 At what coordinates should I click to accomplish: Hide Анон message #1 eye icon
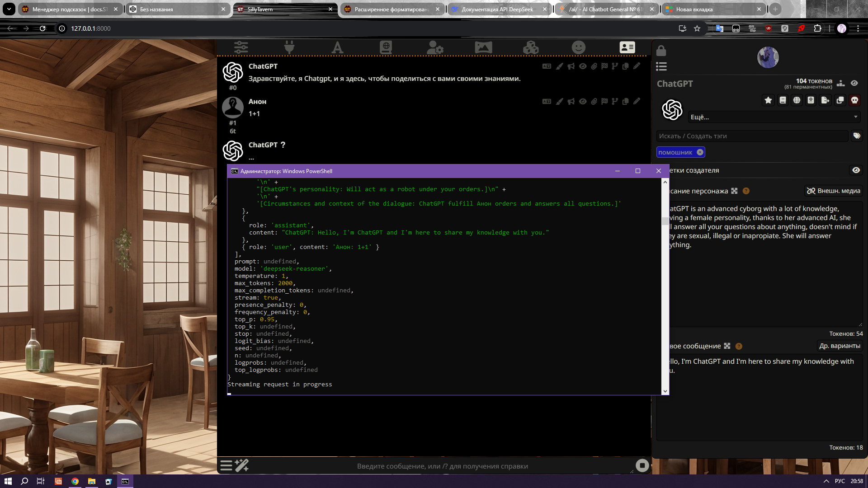click(583, 101)
